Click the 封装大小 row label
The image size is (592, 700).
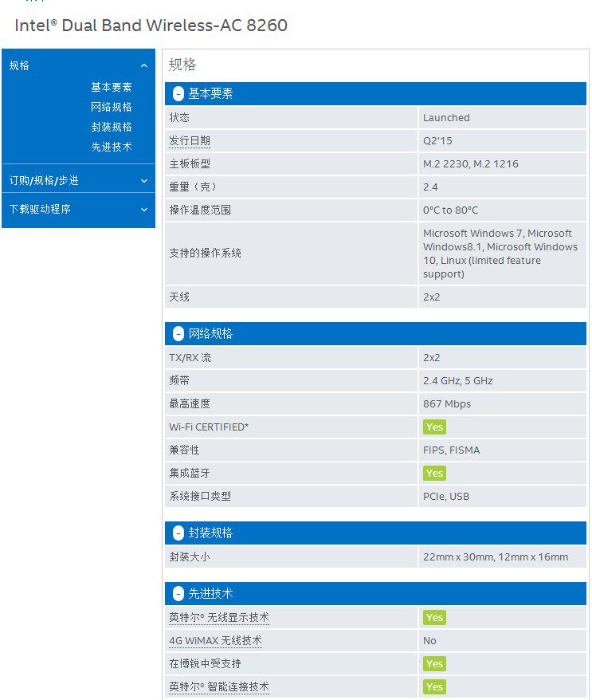[x=190, y=557]
